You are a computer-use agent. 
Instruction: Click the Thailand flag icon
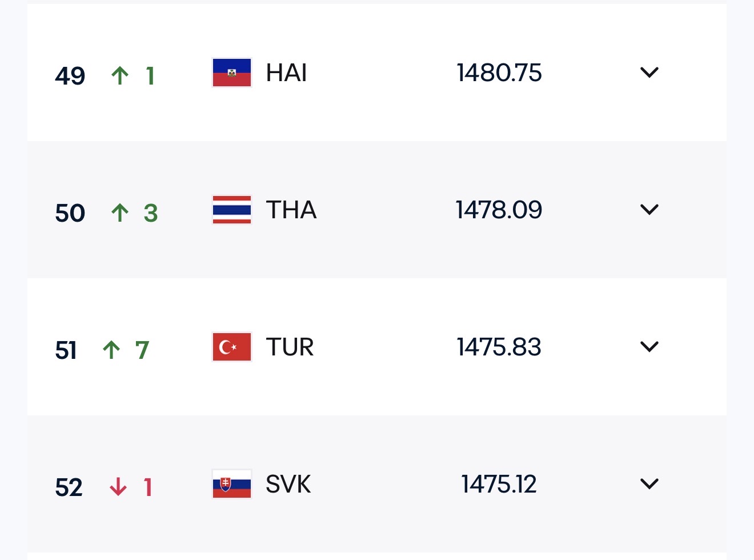pos(231,210)
